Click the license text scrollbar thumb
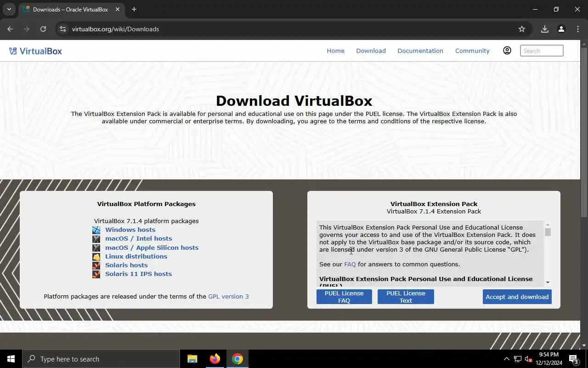This screenshot has height=368, width=588. point(548,232)
